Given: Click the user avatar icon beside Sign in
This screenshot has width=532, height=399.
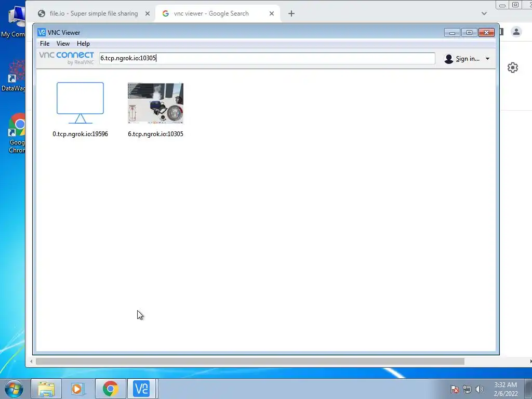Looking at the screenshot, I should [x=448, y=59].
